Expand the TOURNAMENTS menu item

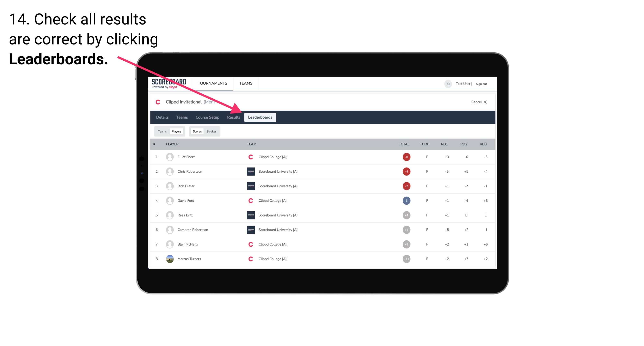(x=212, y=83)
